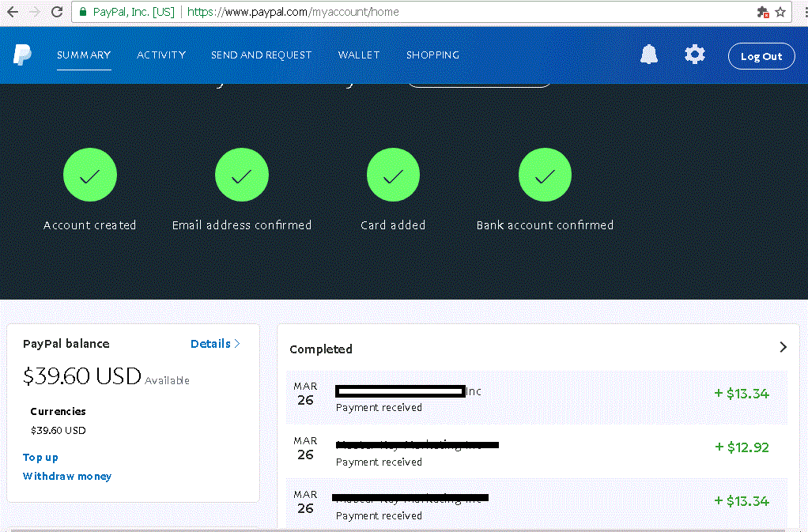The image size is (808, 532).
Task: Click the Email address confirmed checkmark circle
Action: tap(242, 175)
